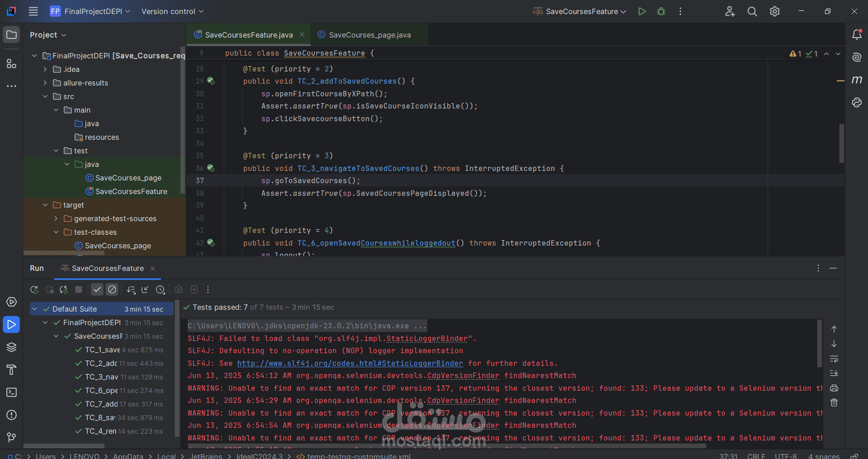Open SaveCourses_page class in project tree
Screen dimensions: 868x459
pyautogui.click(x=123, y=178)
